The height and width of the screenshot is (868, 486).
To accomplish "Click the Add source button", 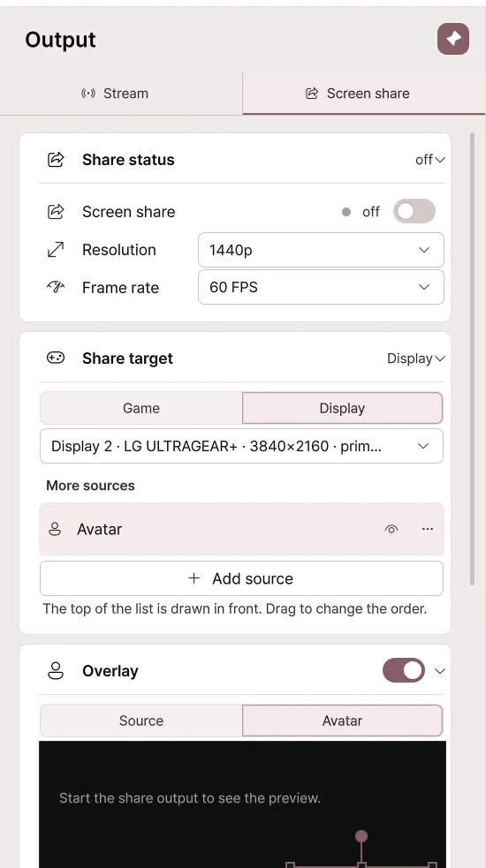I will tap(241, 578).
